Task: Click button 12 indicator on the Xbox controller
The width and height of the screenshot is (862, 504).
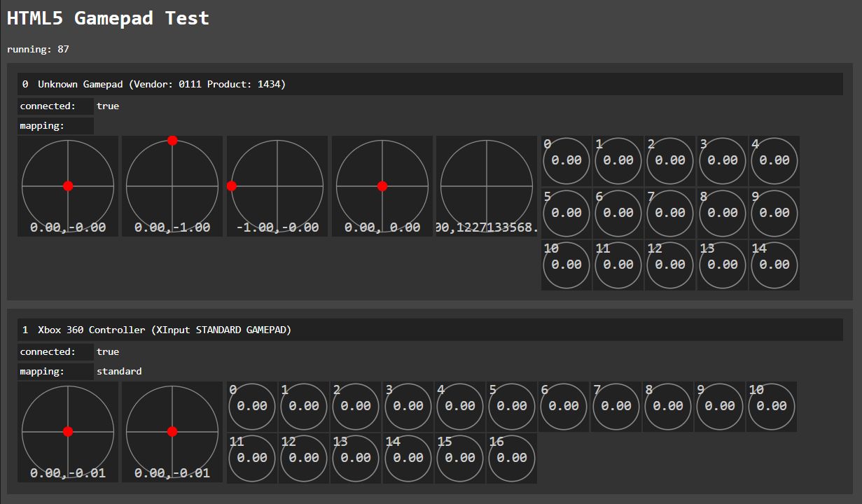Action: 304,458
